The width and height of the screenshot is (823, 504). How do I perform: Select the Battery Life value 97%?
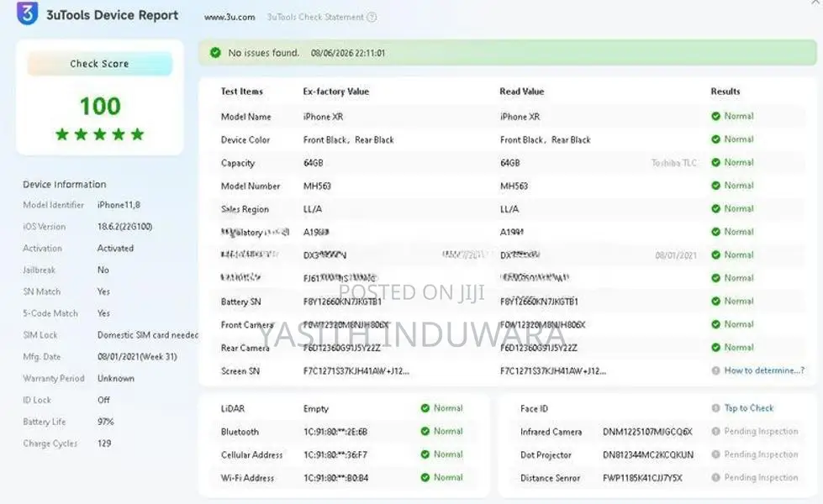click(105, 422)
